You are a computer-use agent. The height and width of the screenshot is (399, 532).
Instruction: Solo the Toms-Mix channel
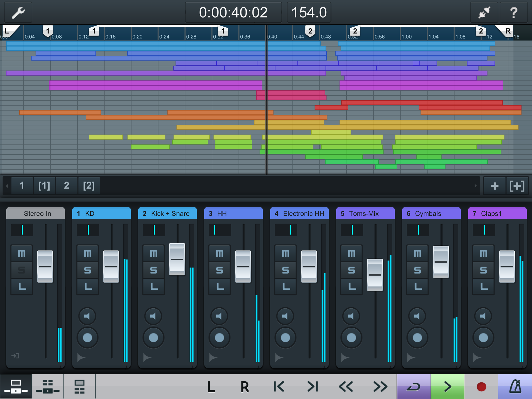click(351, 270)
